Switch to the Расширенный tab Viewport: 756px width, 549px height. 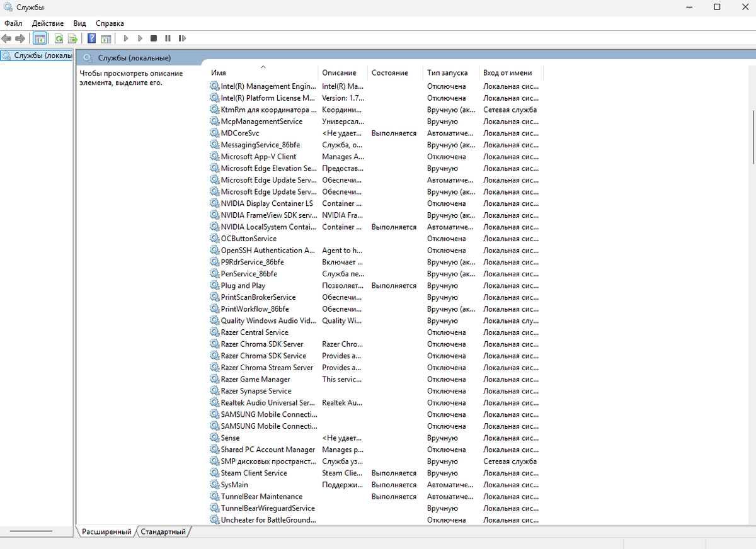click(106, 532)
